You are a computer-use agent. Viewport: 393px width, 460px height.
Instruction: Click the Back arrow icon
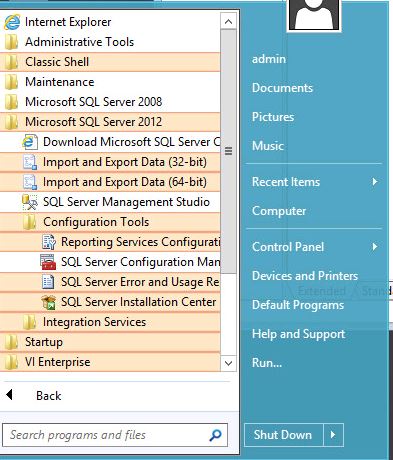(9, 395)
